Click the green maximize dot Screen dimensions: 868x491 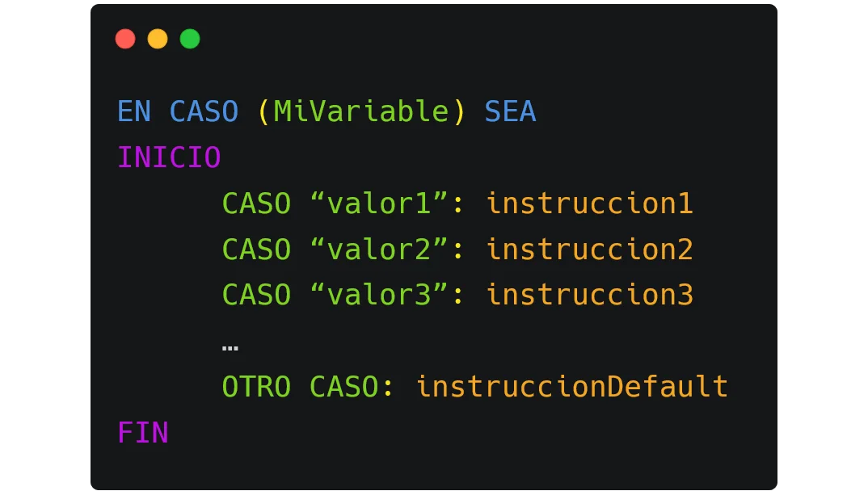point(190,39)
